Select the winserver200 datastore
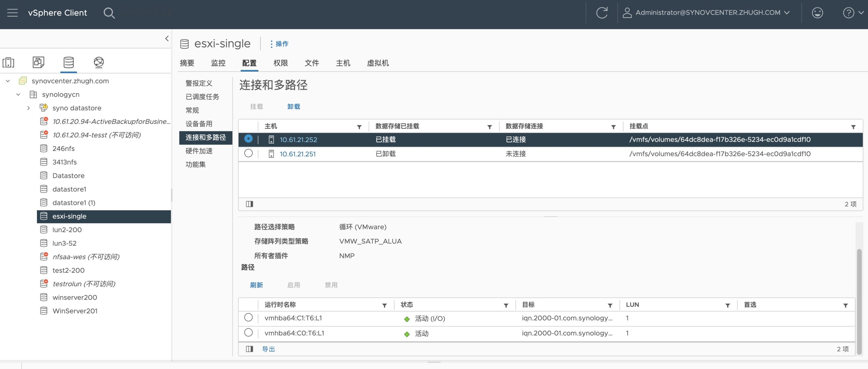 75,297
